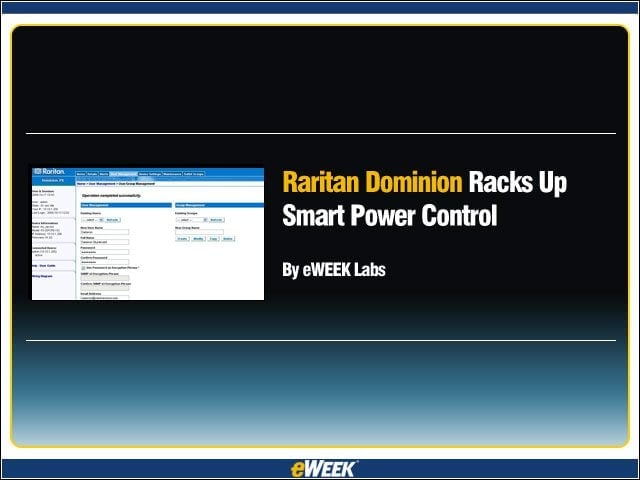Expand the Existing Groups select dropdown
640x480 pixels.
(192, 220)
